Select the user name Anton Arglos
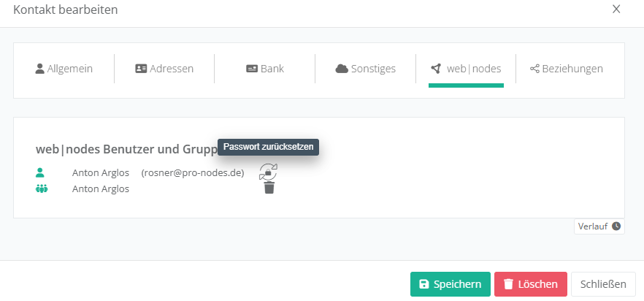 (x=101, y=173)
